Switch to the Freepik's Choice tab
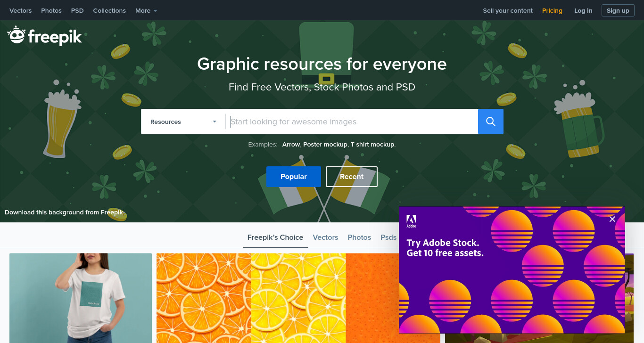This screenshot has width=644, height=343. tap(275, 237)
